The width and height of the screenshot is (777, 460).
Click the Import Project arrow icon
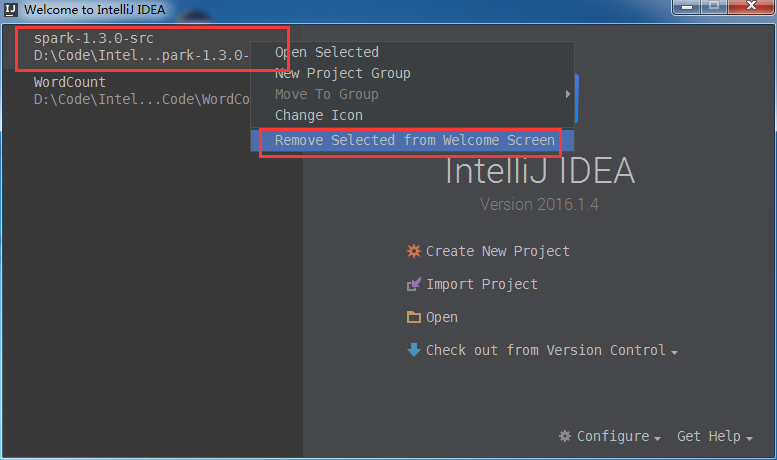click(x=414, y=284)
